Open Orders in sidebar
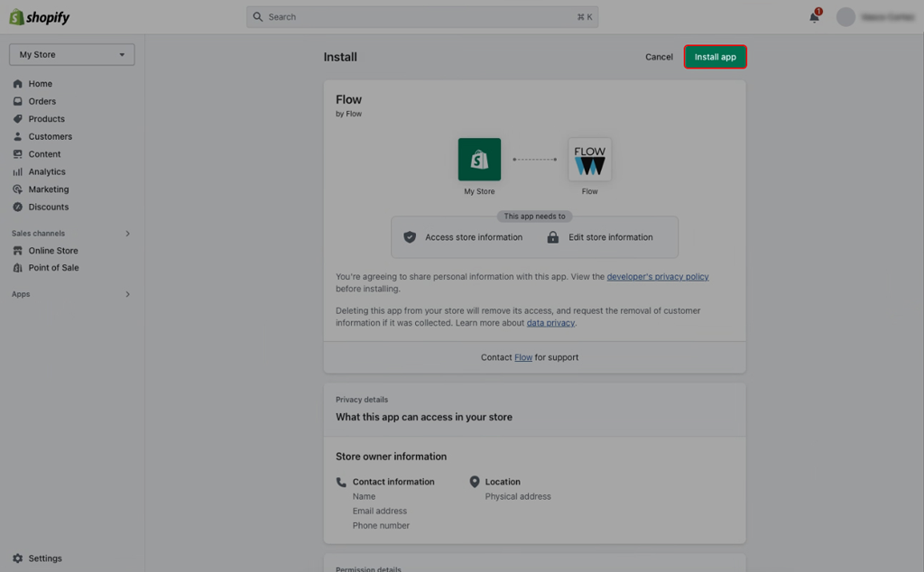Screen dimensions: 924x572 point(42,101)
